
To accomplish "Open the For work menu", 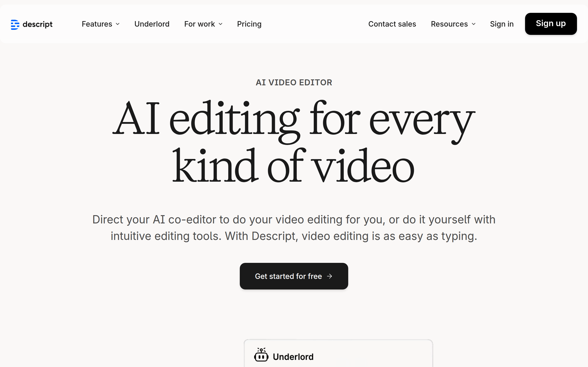I will pyautogui.click(x=199, y=24).
